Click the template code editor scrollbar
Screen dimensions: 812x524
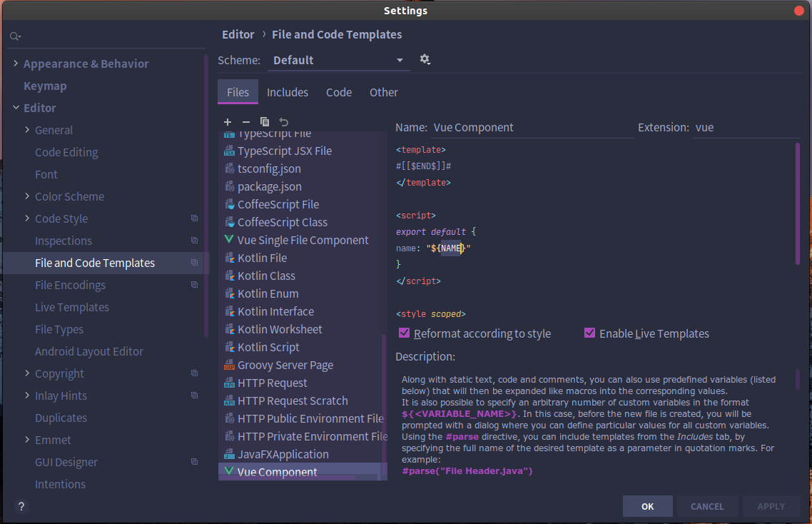click(798, 204)
